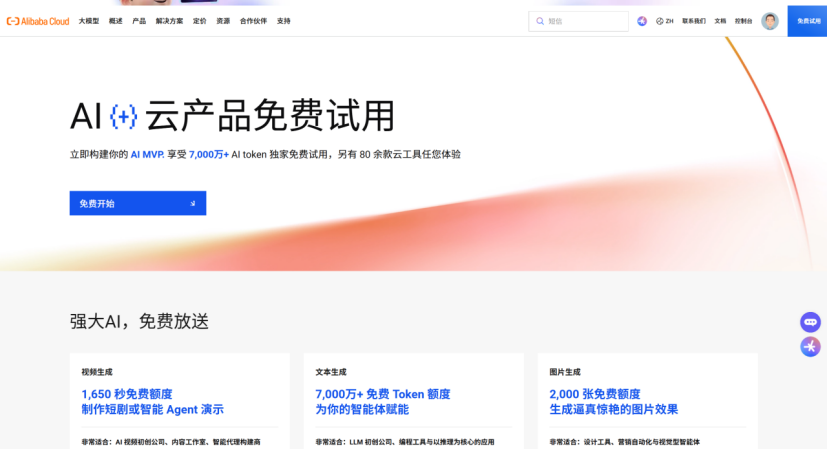Open the 合作伙伴 menu
This screenshot has width=828, height=450.
point(253,21)
